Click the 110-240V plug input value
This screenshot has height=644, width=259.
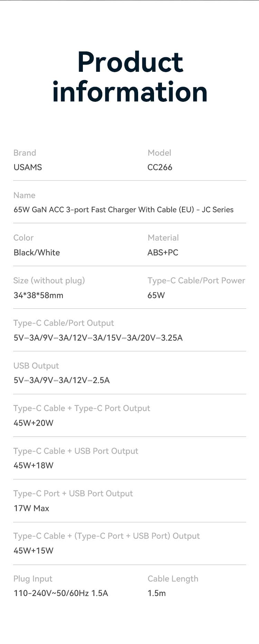[61, 593]
